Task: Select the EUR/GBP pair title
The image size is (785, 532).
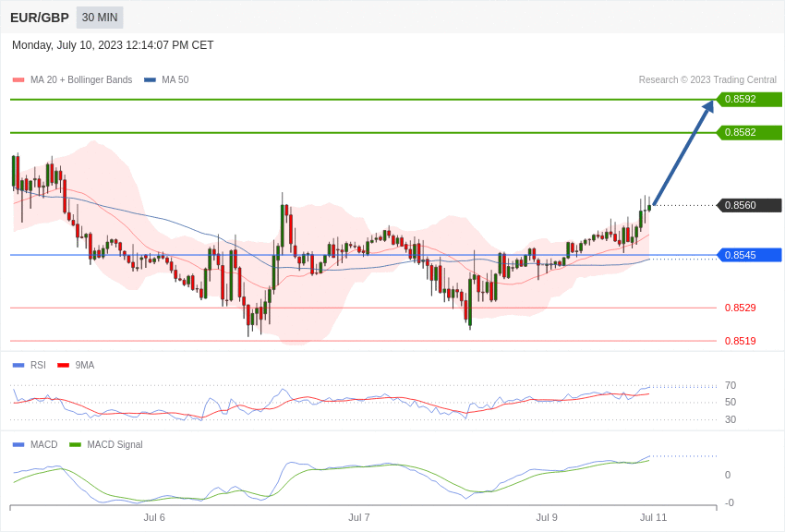Action: 40,18
